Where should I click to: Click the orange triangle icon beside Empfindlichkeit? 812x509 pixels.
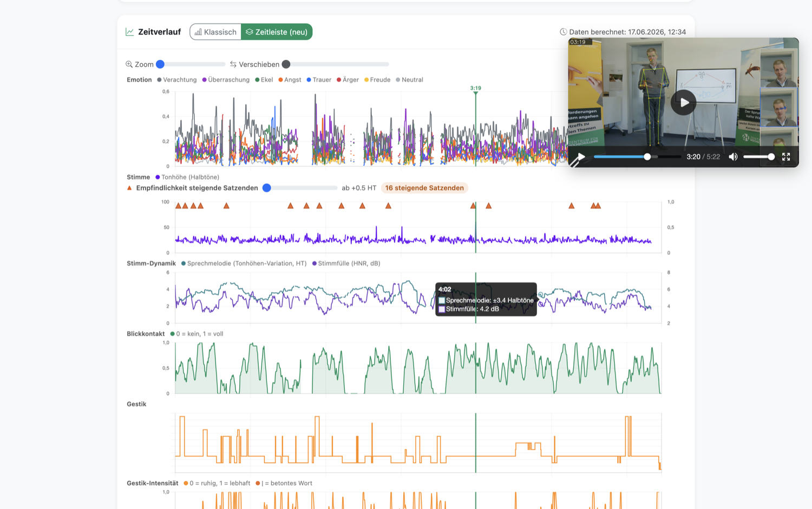click(x=129, y=188)
